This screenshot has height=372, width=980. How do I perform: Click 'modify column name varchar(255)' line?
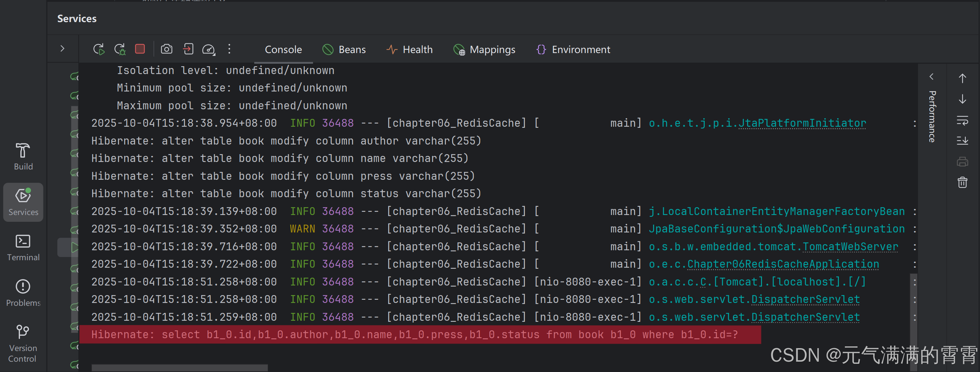coord(280,158)
